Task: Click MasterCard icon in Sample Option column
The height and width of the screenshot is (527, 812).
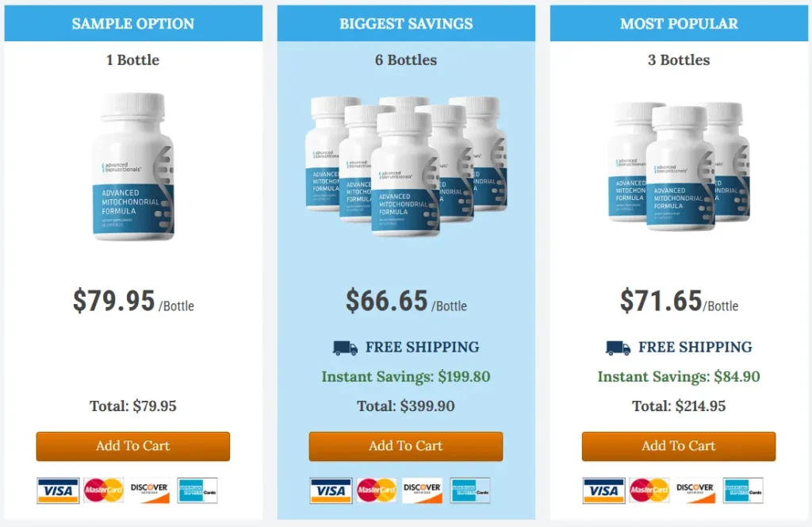Action: (104, 490)
